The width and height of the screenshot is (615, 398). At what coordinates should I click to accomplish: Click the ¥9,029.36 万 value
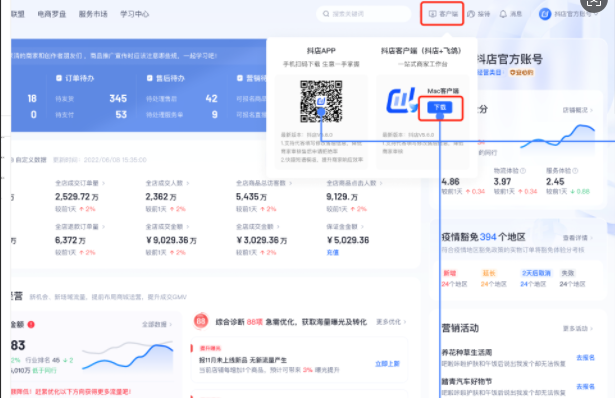171,240
